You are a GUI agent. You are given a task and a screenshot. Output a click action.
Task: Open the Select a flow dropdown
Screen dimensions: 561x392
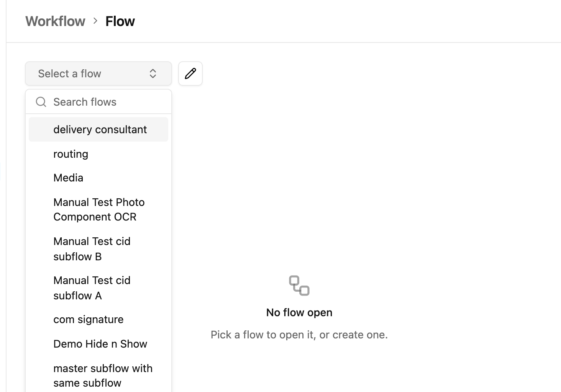98,73
